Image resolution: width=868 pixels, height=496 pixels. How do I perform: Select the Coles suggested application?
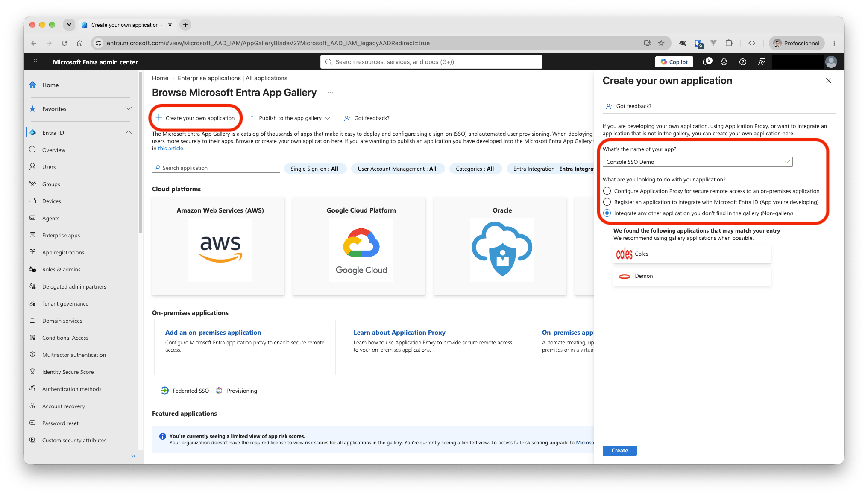pyautogui.click(x=692, y=254)
